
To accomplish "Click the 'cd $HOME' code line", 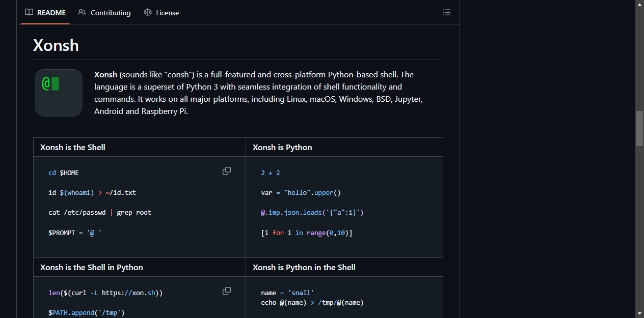I will 64,173.
